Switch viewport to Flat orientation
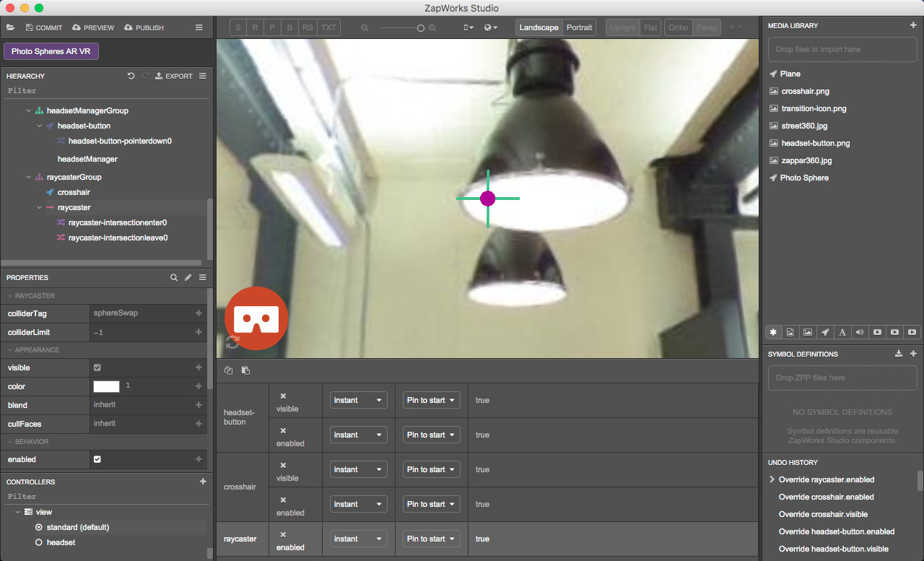The width and height of the screenshot is (924, 561). coord(650,27)
